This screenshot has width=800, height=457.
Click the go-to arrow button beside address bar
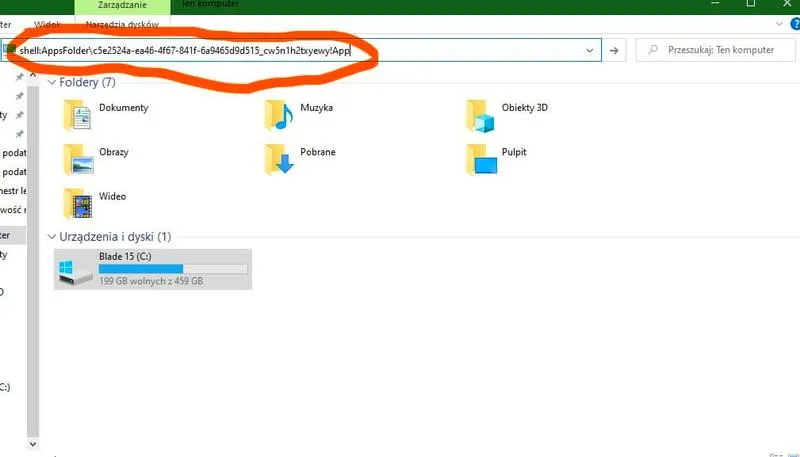[614, 50]
